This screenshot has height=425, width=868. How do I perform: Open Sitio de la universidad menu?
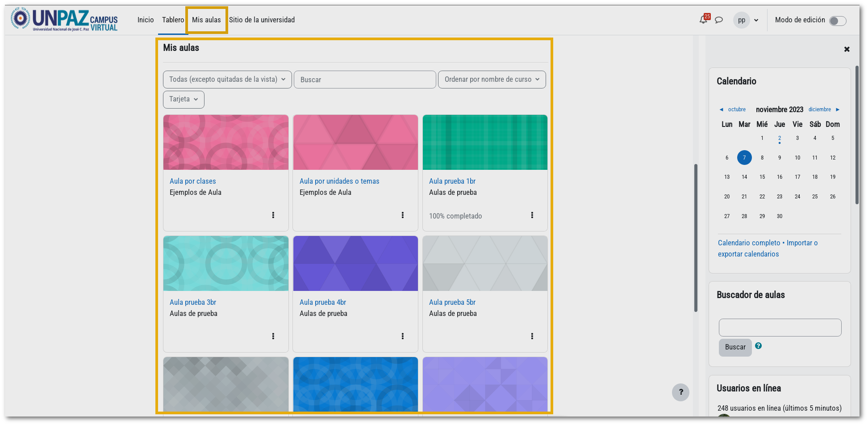click(x=262, y=20)
